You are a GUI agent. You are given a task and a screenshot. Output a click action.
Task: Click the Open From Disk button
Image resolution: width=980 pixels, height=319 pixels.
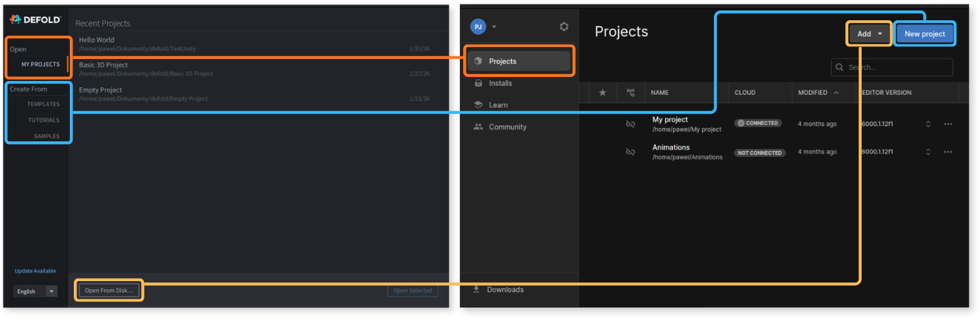coord(108,290)
